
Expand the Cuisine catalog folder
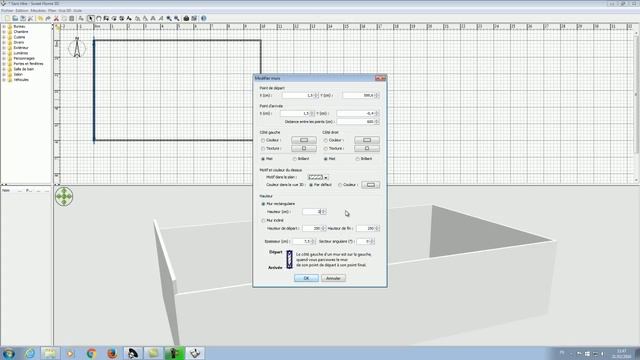(x=4, y=37)
